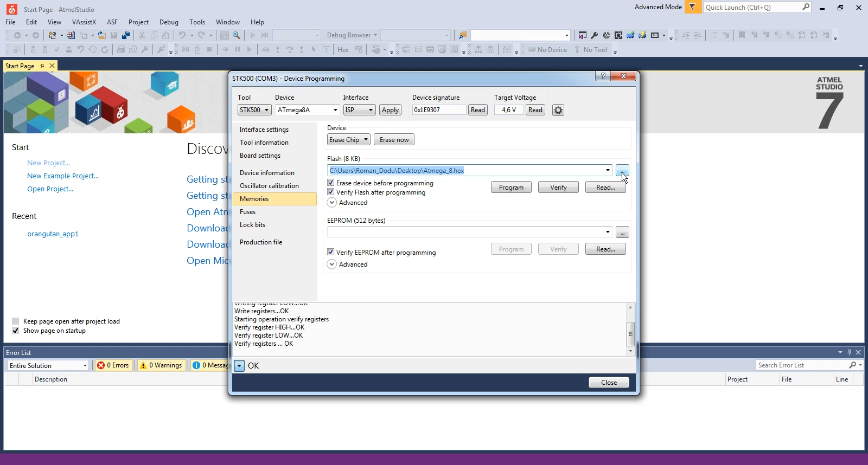Click the Erase now button
The image size is (868, 465).
coord(394,140)
